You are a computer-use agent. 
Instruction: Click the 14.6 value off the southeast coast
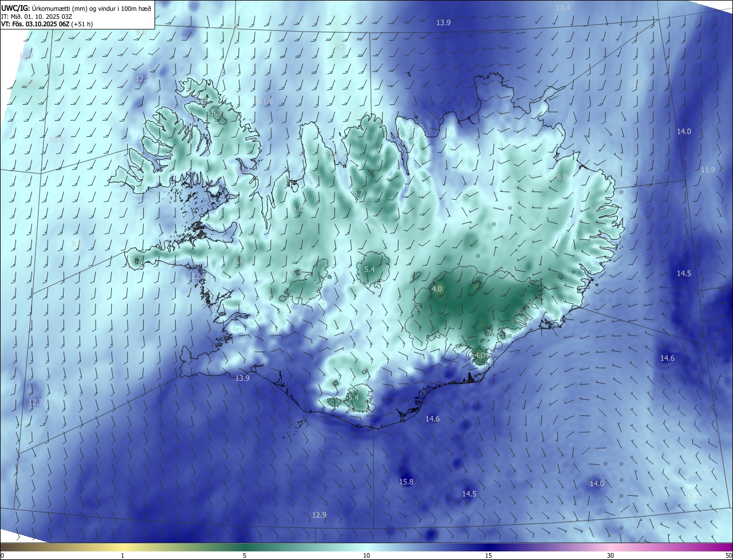click(x=667, y=358)
